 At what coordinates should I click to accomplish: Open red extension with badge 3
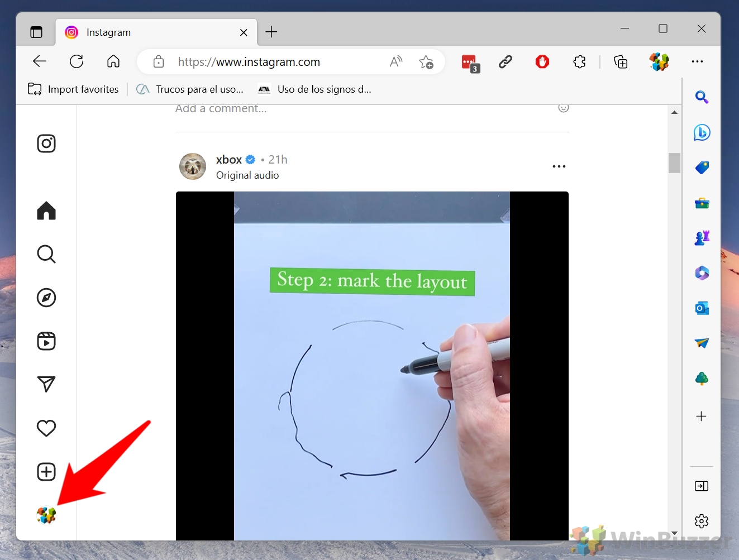click(x=470, y=63)
